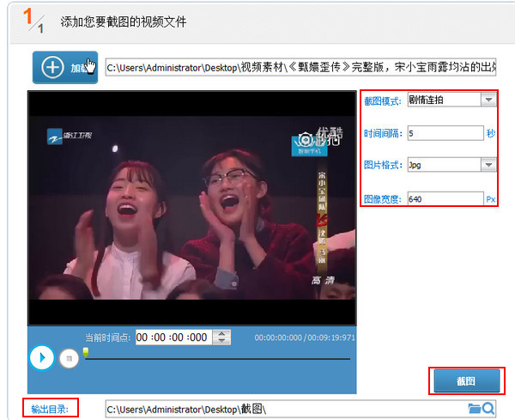Click the playback progress track

(x=217, y=359)
